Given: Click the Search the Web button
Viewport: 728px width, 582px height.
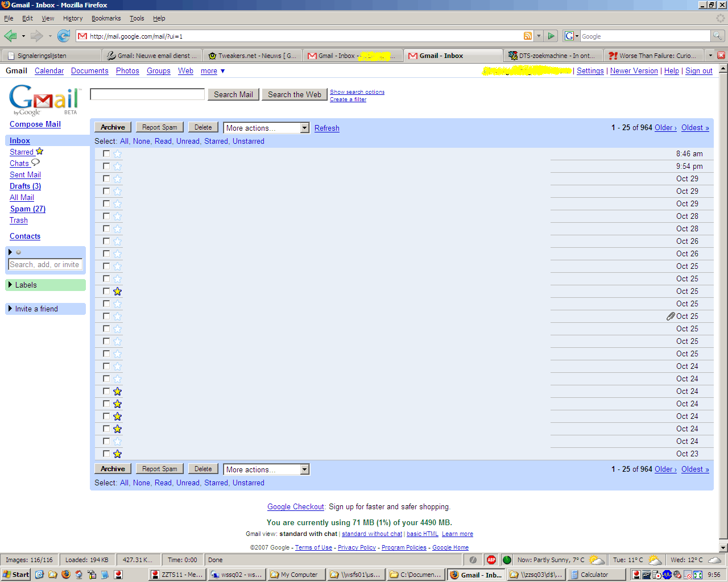Looking at the screenshot, I should pos(295,94).
